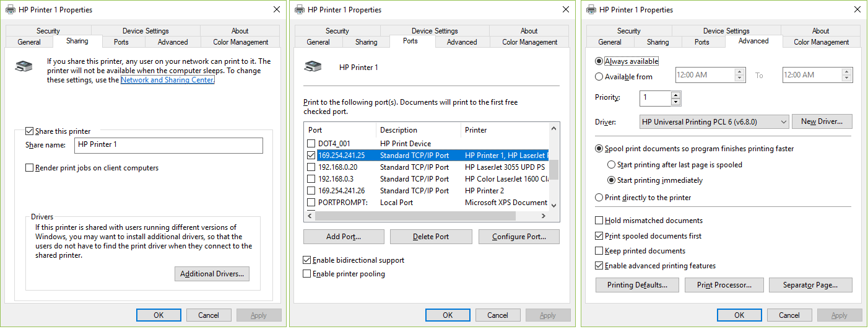The height and width of the screenshot is (329, 868).
Task: Select the HP LaserJet 3055 UPD PS row
Action: [x=427, y=167]
